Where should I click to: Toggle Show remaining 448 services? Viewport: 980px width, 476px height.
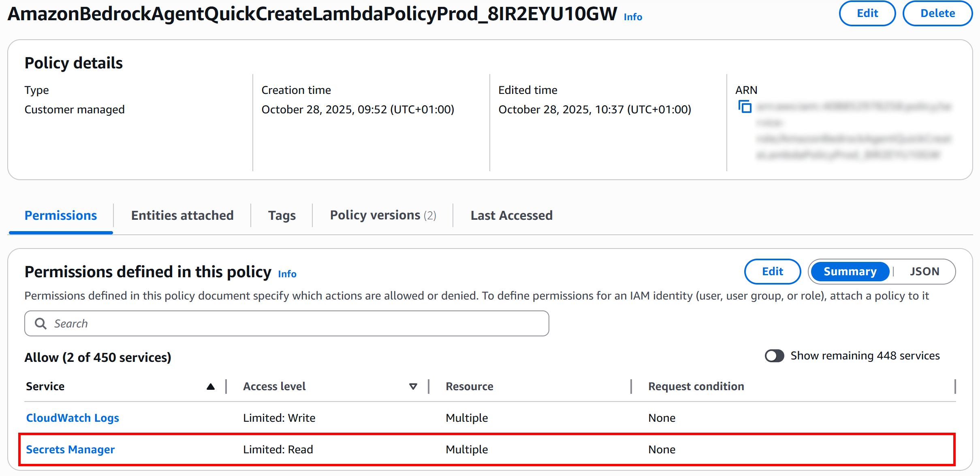774,356
